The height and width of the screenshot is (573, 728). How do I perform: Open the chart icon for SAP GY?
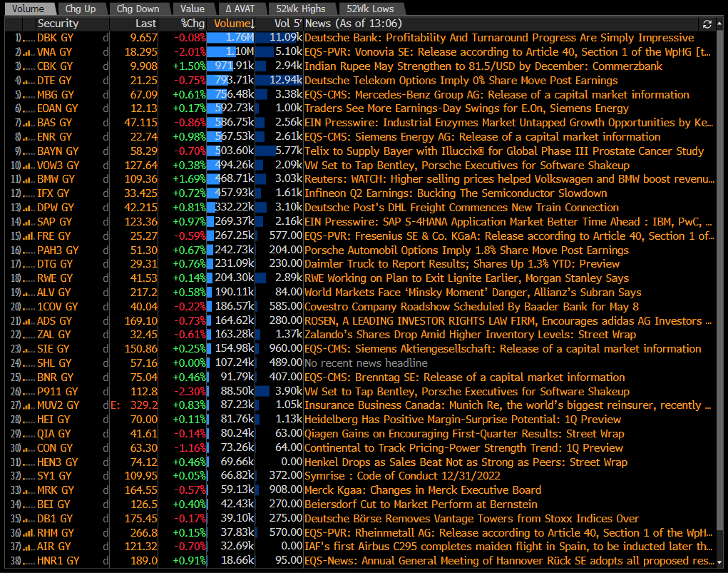point(29,223)
